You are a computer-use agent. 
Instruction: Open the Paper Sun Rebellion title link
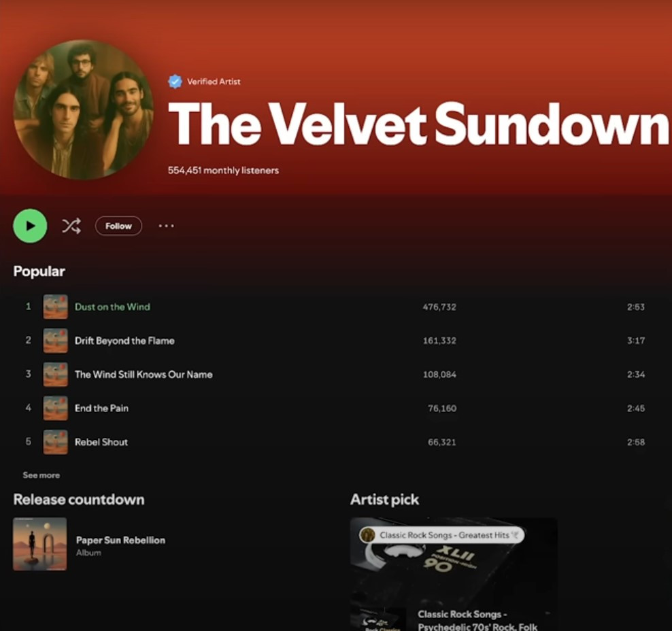click(x=120, y=540)
